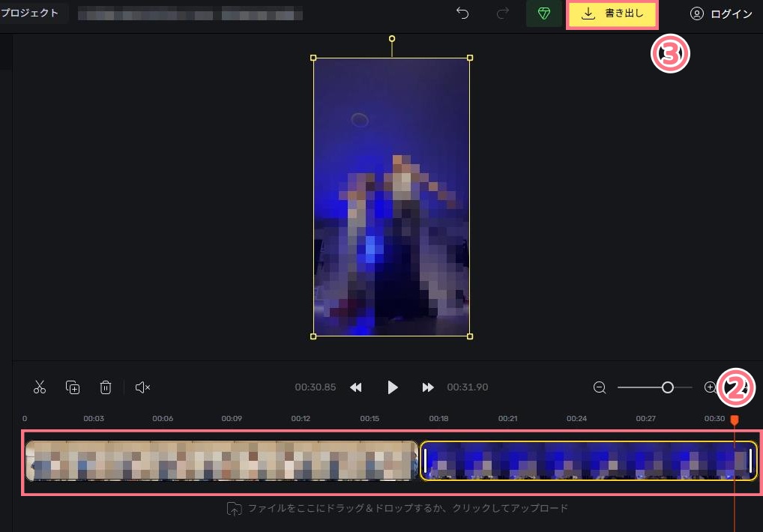Undo the last edit

point(462,13)
